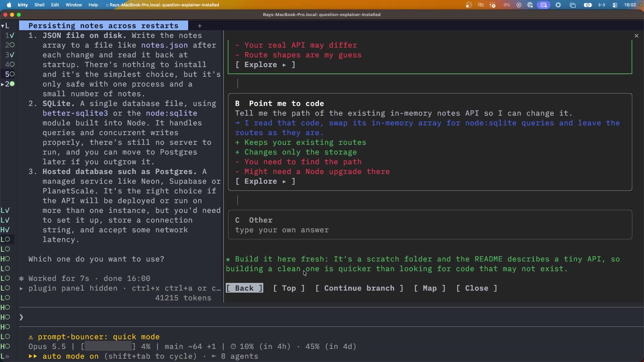
Task: Click the circled play icon in menu bar
Action: (519, 5)
